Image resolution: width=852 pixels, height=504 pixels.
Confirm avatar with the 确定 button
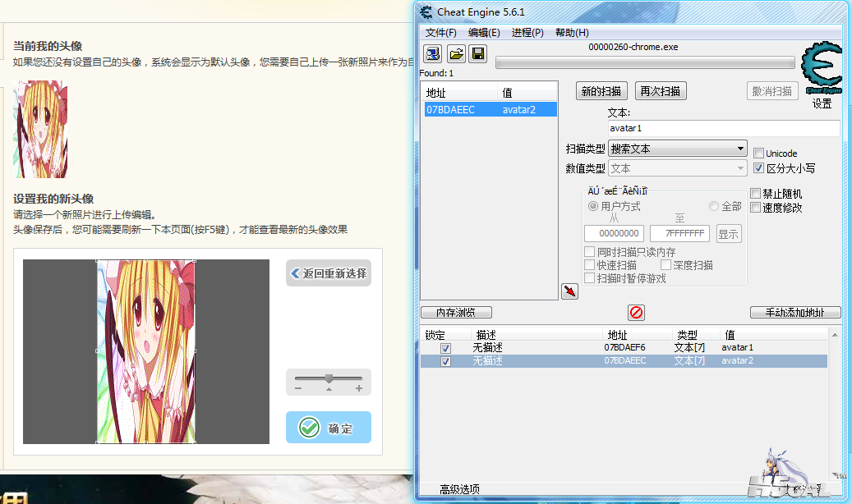(329, 428)
